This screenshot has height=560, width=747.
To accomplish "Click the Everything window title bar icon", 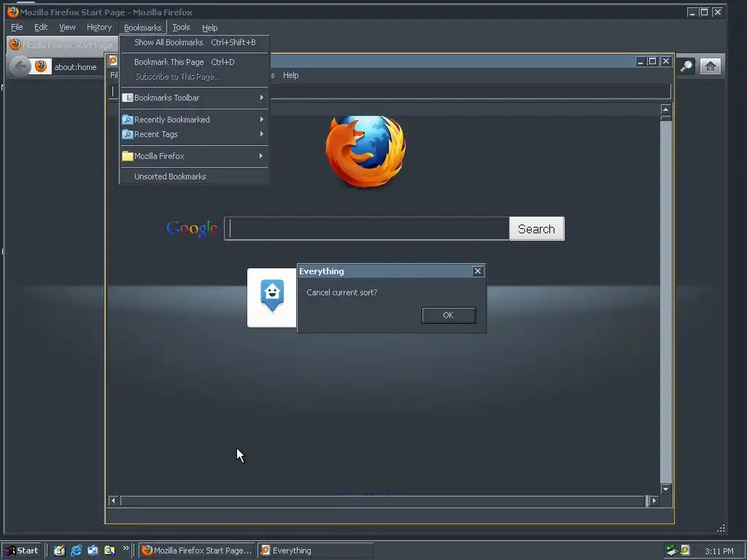I will [x=113, y=61].
